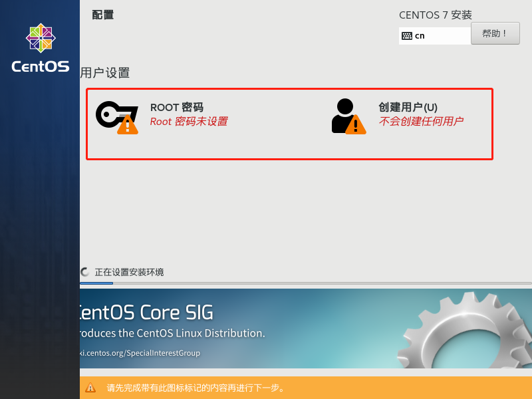Click the 'CentOS Core SIG' banner title
The width and height of the screenshot is (532, 399).
(x=146, y=312)
